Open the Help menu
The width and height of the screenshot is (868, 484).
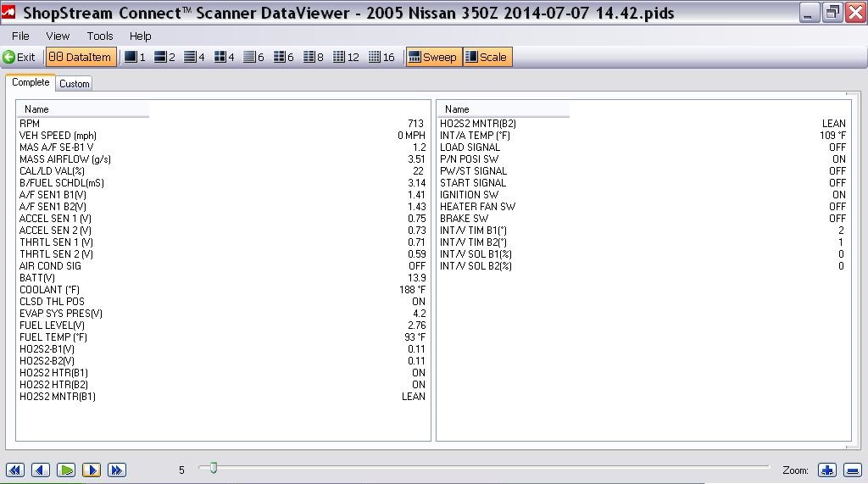pyautogui.click(x=140, y=36)
